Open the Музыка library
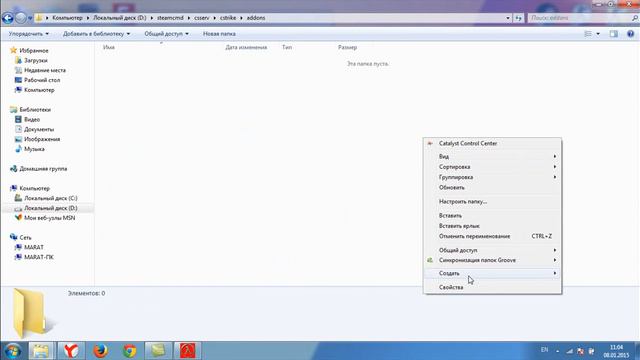640x360 pixels. tap(34, 149)
